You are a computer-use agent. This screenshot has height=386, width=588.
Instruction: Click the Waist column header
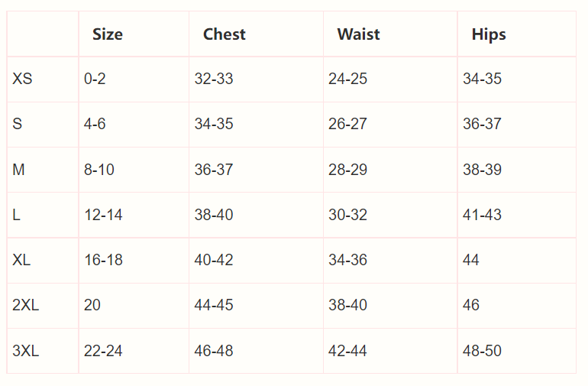point(358,34)
